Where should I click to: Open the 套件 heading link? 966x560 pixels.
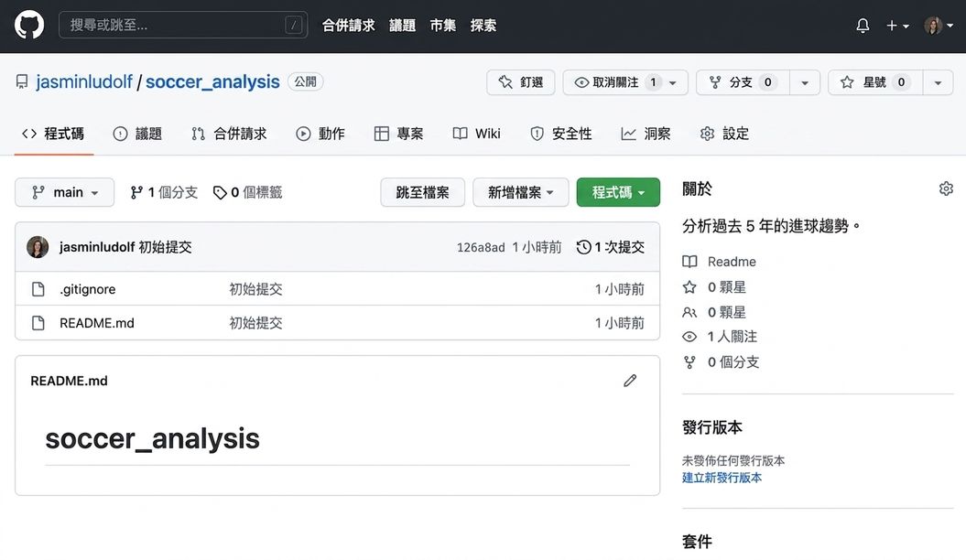point(697,542)
